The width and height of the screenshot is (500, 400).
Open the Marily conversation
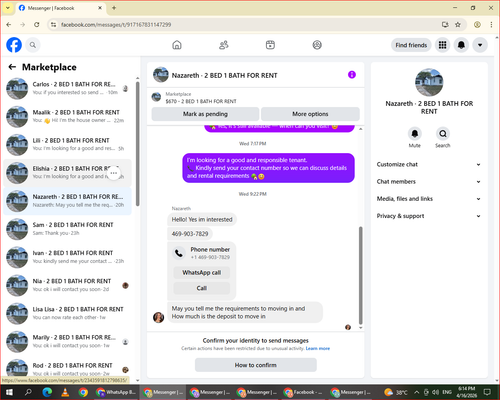pyautogui.click(x=67, y=341)
